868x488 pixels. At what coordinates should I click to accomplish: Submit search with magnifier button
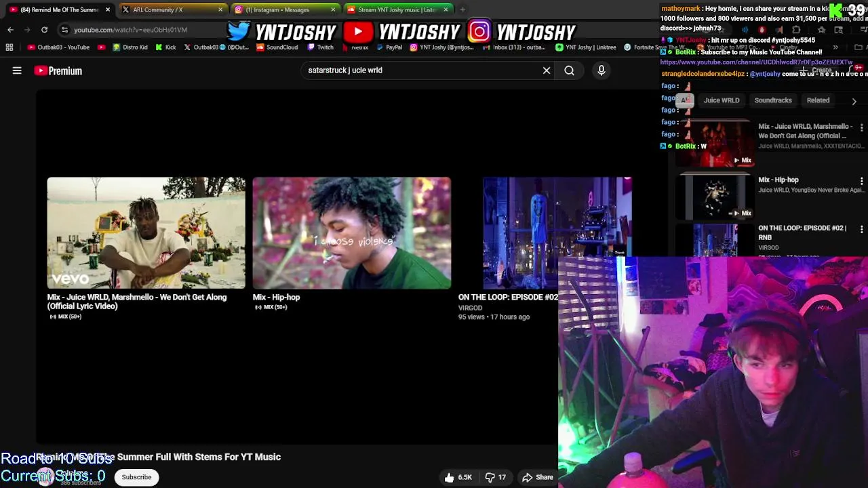click(x=570, y=70)
